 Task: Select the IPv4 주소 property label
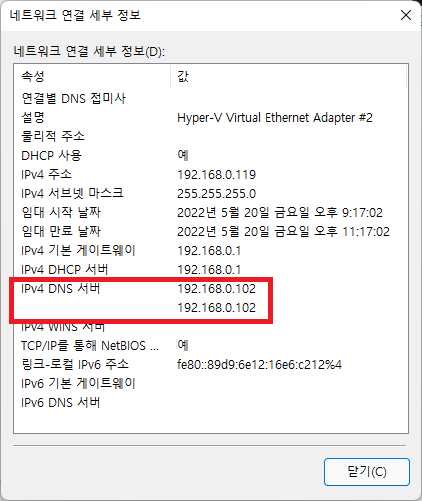click(x=46, y=174)
